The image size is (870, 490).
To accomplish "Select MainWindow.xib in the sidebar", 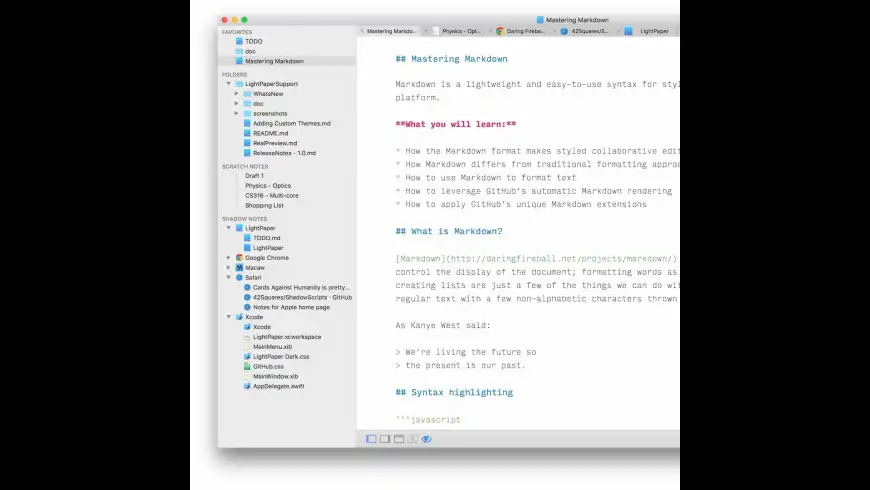I will [x=275, y=376].
